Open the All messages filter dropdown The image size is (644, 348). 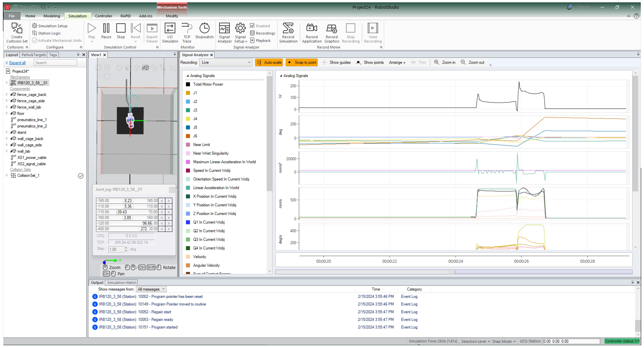click(x=151, y=289)
